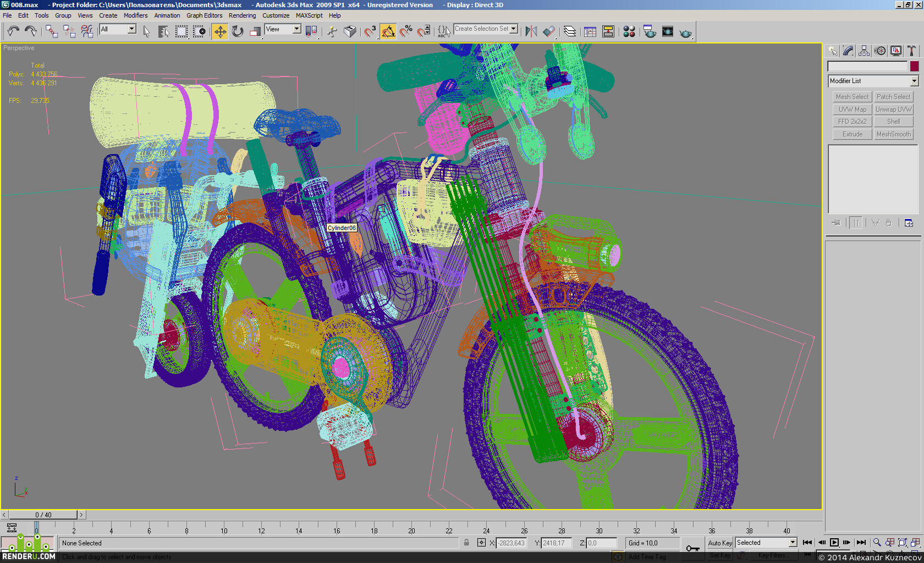Image resolution: width=924 pixels, height=563 pixels.
Task: Click the Play Animation button
Action: click(x=834, y=543)
